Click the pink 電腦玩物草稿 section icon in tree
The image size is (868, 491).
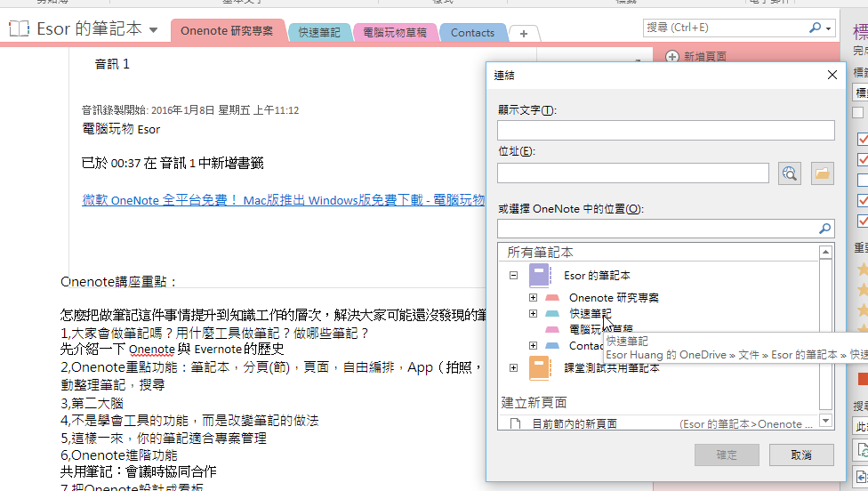click(552, 330)
